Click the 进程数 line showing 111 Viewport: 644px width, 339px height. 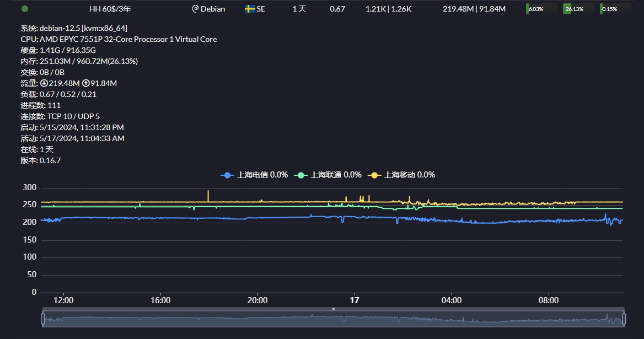41,105
